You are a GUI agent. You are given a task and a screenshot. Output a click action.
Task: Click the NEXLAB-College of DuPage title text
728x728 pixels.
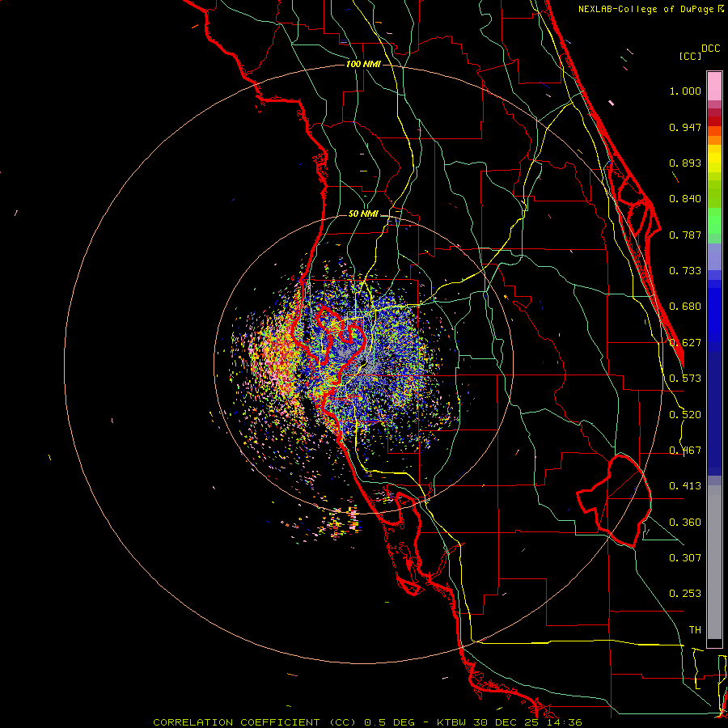[645, 9]
